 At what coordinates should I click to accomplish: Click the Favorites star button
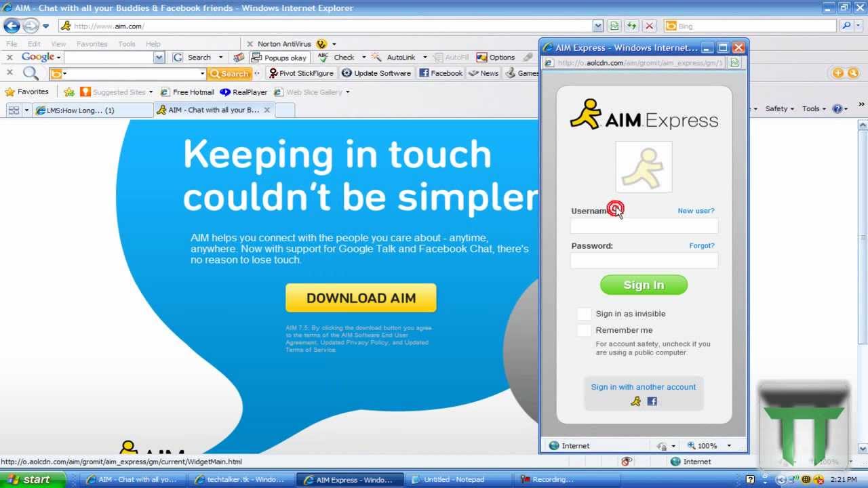click(x=26, y=91)
